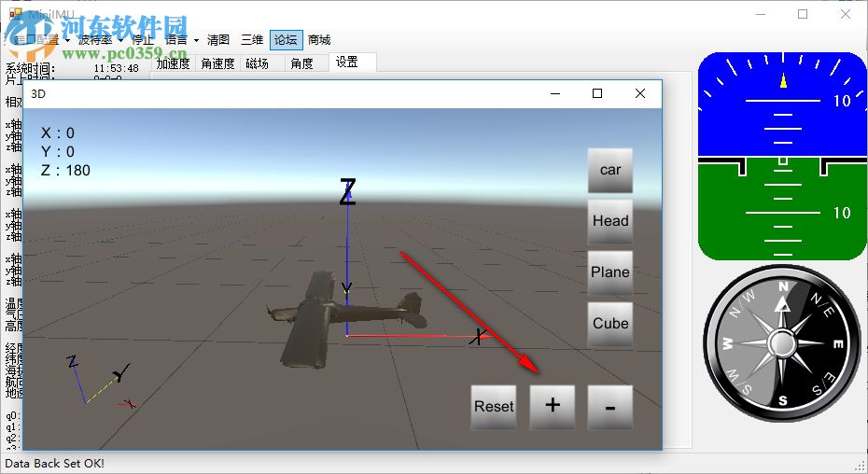Click the Y : 0 angle readout
Image resolution: width=868 pixels, height=474 pixels.
[x=58, y=152]
